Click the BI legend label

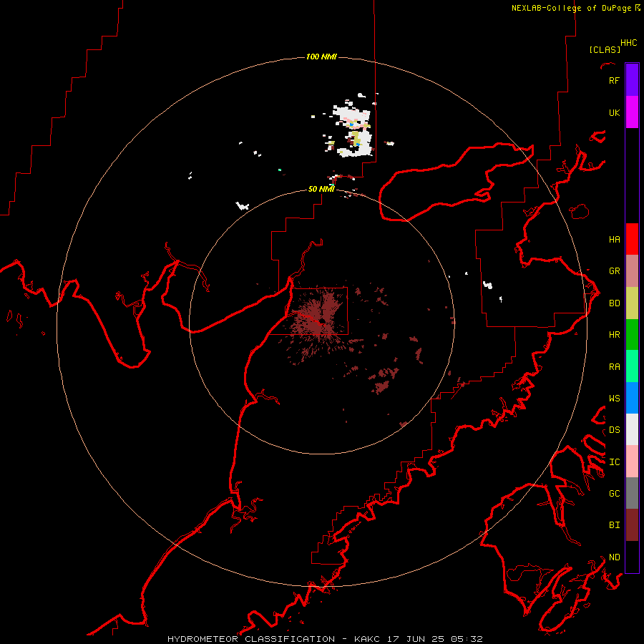coord(614,525)
